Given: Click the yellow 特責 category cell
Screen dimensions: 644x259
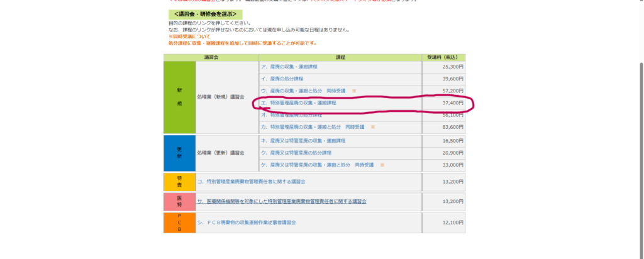Looking at the screenshot, I should (x=179, y=182).
